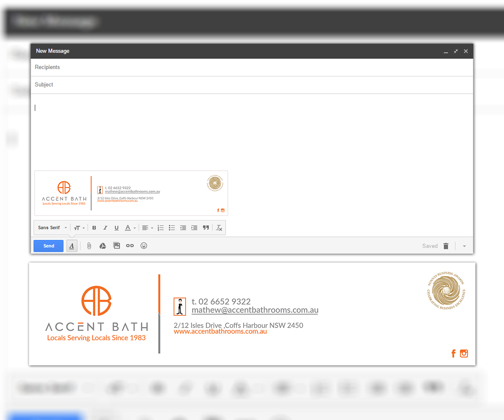Insert a hyperlink into the message
Viewport: 504px width, 420px height.
point(130,246)
